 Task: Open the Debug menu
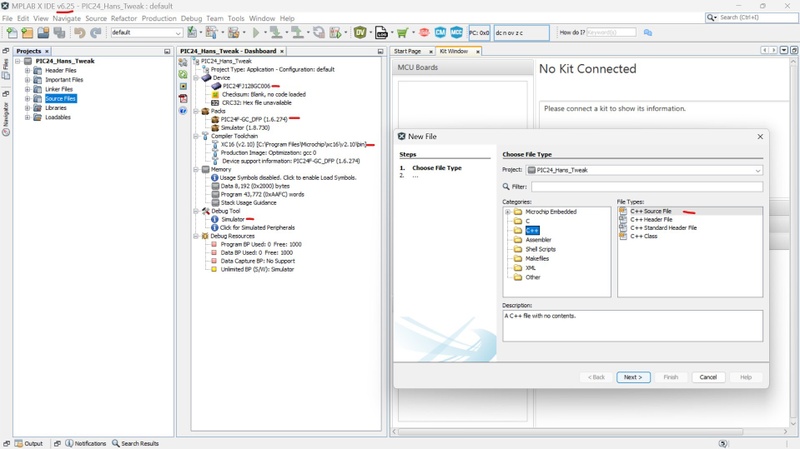(191, 18)
